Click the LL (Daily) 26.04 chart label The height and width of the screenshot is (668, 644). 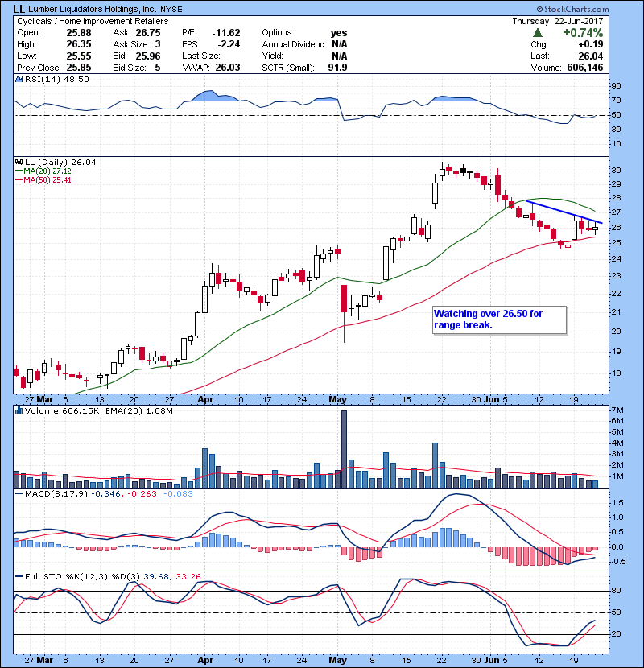[x=60, y=162]
